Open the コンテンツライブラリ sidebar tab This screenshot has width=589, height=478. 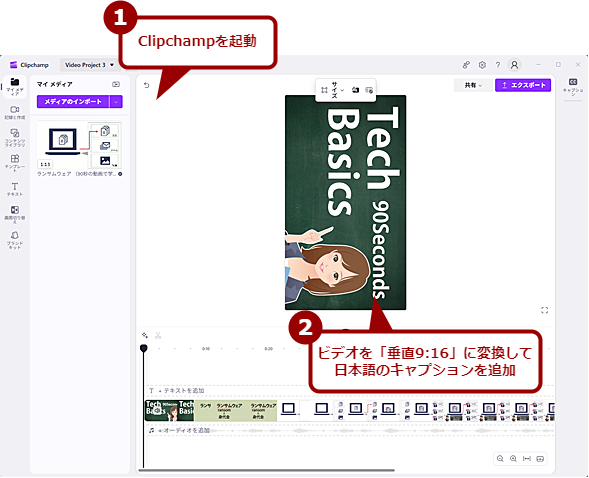click(15, 137)
